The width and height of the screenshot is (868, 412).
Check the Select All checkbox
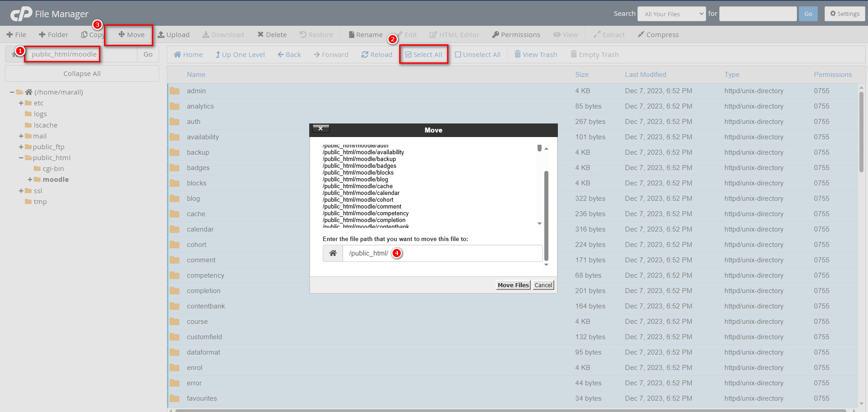pyautogui.click(x=424, y=54)
